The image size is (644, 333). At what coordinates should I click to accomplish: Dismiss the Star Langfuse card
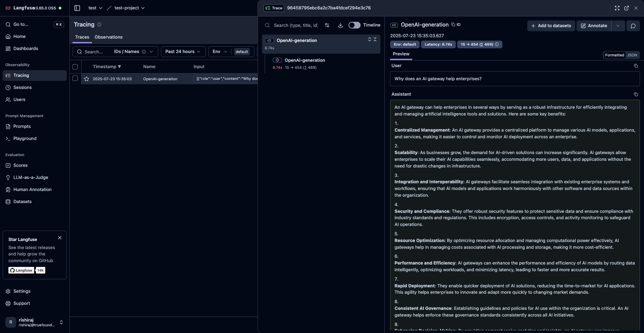coord(60,238)
